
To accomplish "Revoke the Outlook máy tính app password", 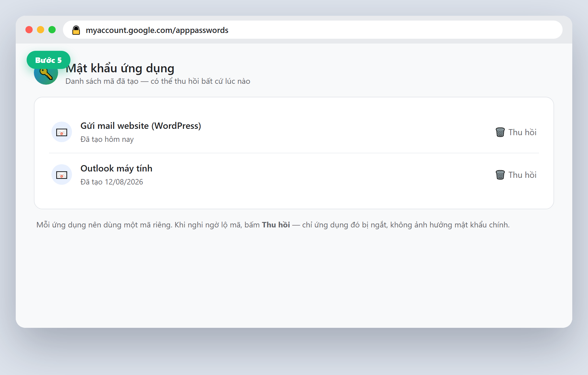I will [516, 175].
